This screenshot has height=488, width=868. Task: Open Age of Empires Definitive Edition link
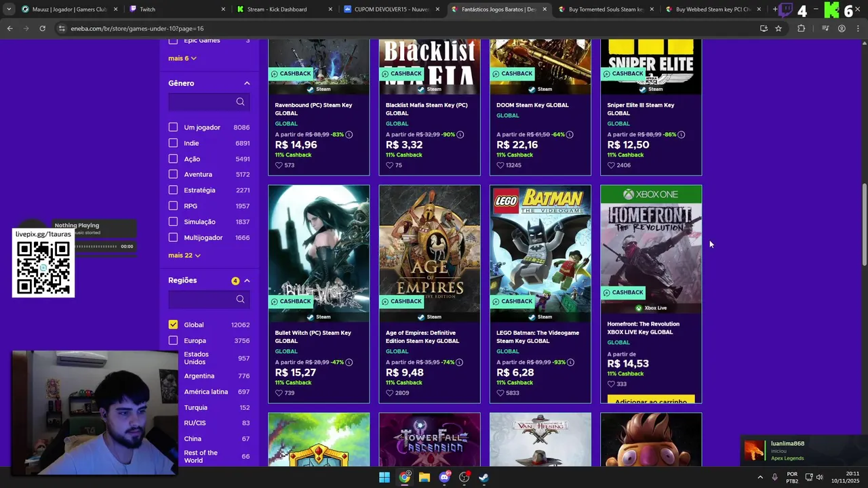[422, 337]
